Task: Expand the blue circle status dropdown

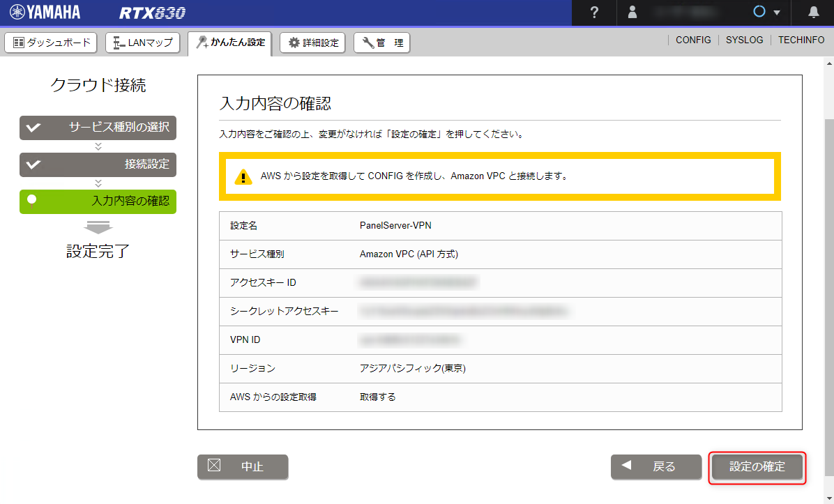Action: 767,13
